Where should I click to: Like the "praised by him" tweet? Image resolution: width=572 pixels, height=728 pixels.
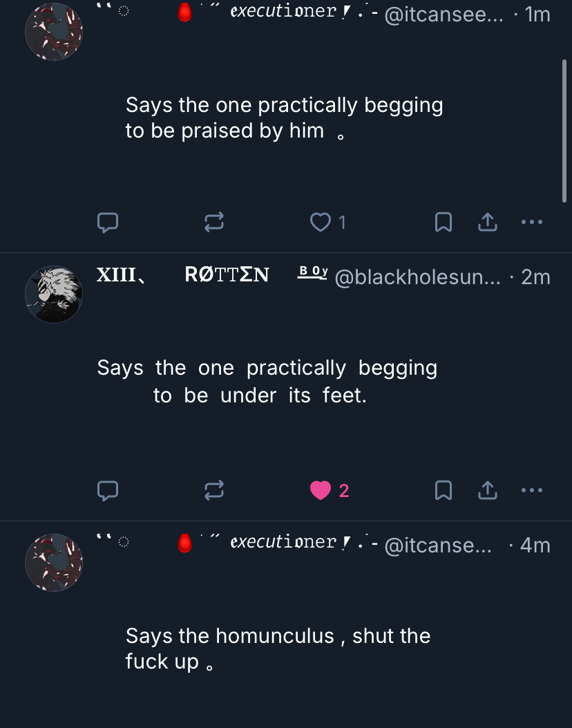(x=321, y=222)
